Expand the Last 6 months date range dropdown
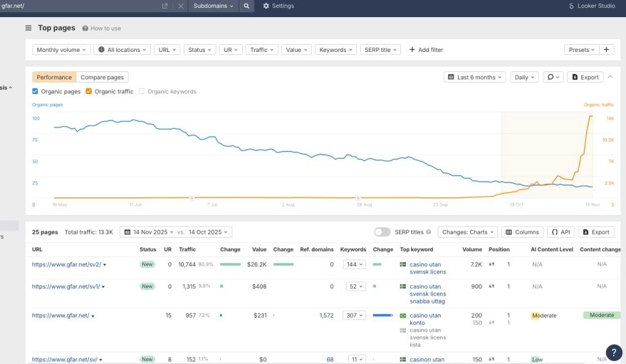Viewport: 626px width, 364px height. pyautogui.click(x=475, y=78)
